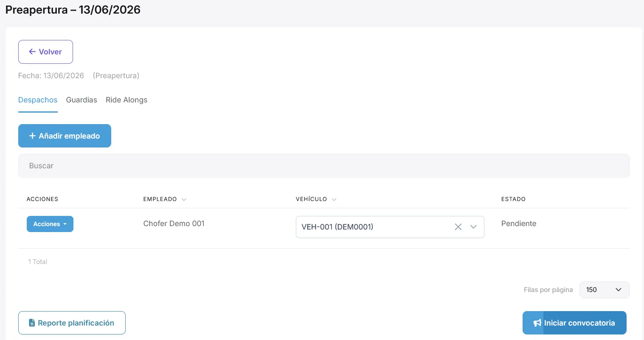Open the Guardias tab
Screen dimensions: 644x340
click(x=82, y=100)
